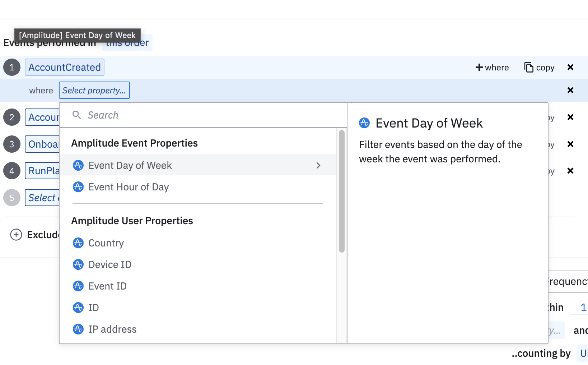The image size is (588, 365).
Task: Select Event Day of Week property
Action: (130, 165)
